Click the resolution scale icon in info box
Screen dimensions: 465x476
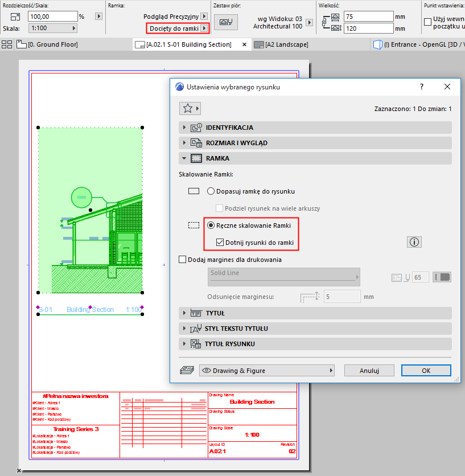click(x=15, y=17)
